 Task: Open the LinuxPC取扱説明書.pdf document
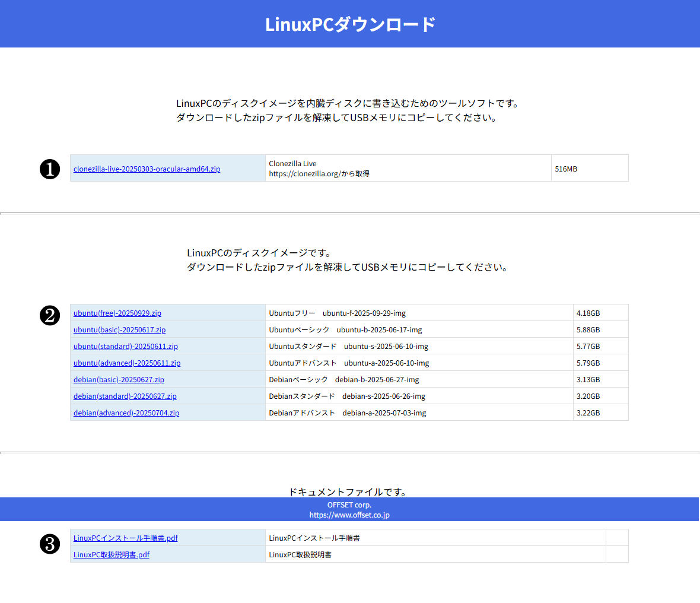[111, 554]
